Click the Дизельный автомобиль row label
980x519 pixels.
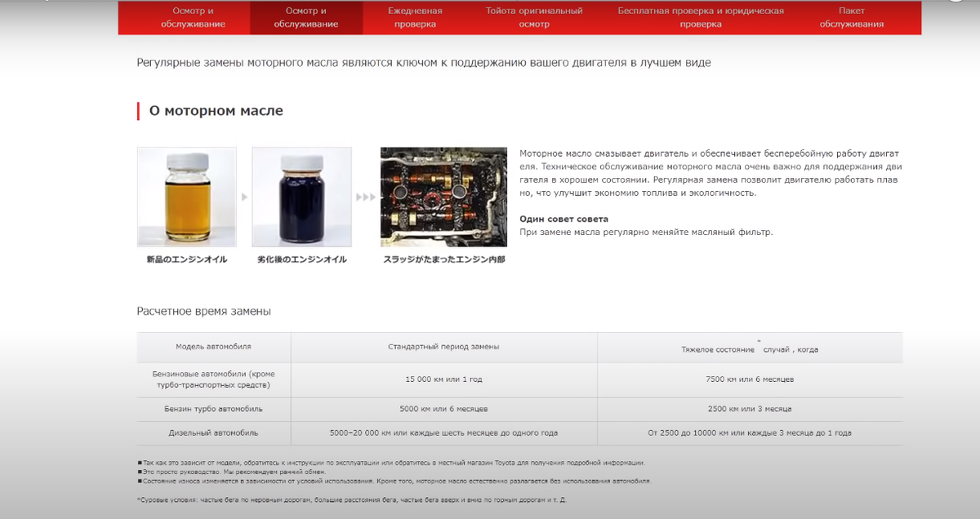pos(214,432)
